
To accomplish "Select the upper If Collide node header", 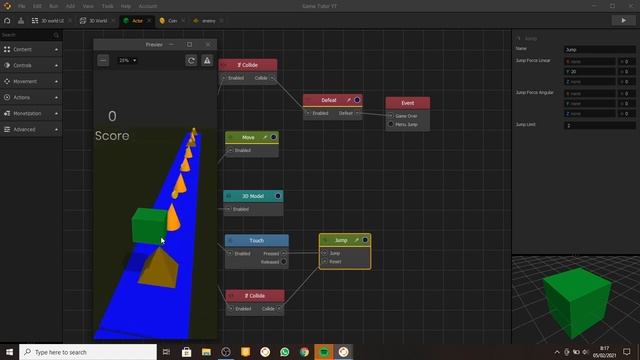I will tap(248, 65).
